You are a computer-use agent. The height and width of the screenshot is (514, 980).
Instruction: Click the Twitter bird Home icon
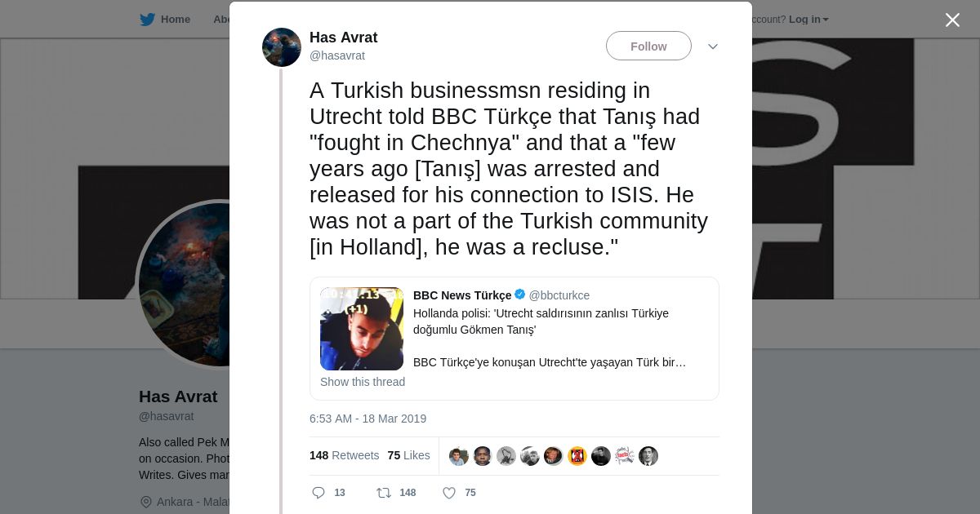click(147, 20)
